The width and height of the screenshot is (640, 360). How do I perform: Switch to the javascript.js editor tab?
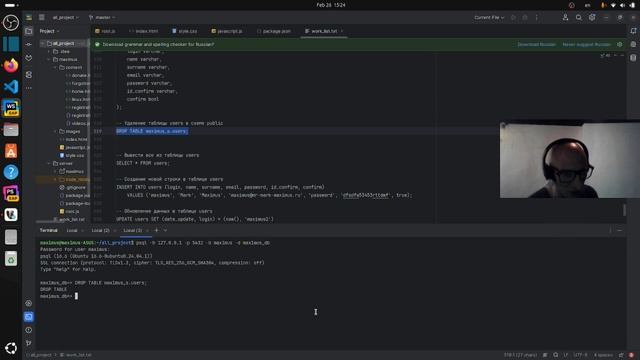(227, 31)
